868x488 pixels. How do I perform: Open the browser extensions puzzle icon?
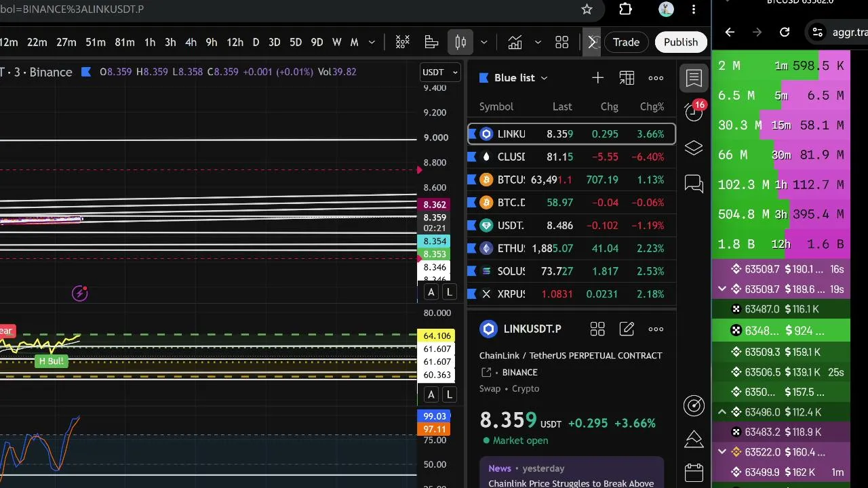coord(625,9)
